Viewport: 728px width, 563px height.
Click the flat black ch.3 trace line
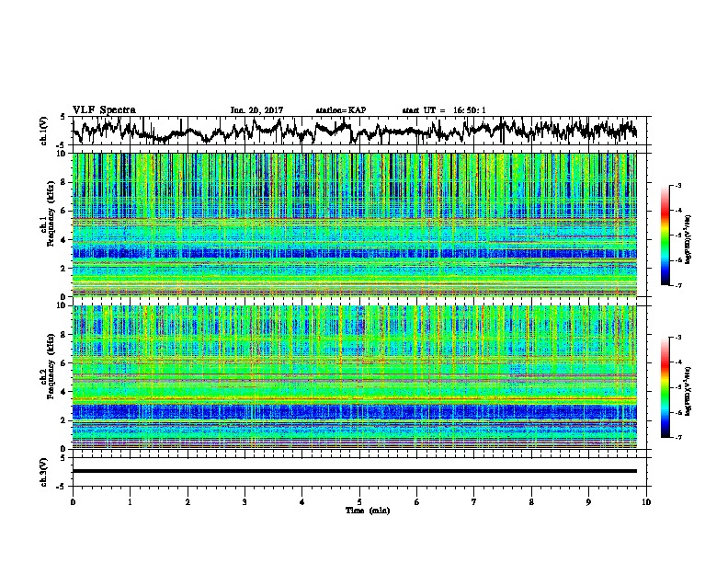(354, 471)
